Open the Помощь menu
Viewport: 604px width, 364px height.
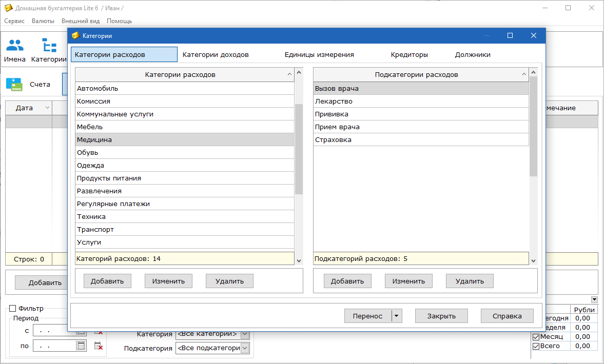119,21
